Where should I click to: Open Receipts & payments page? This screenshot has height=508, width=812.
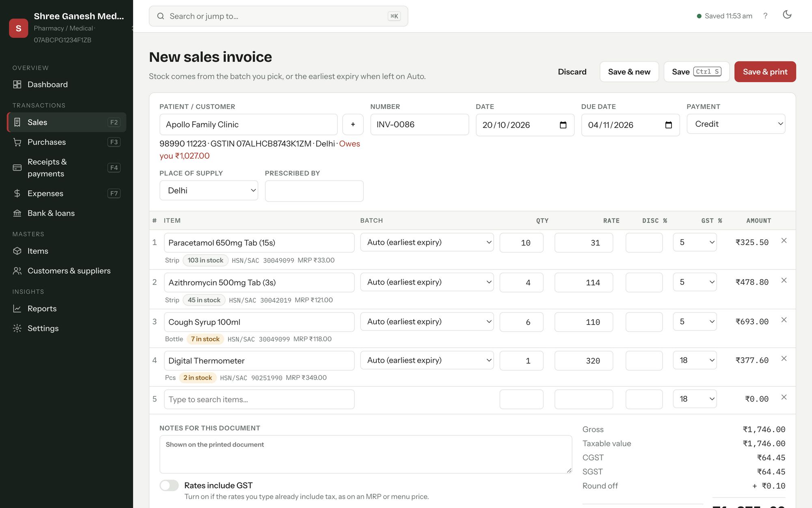coord(67,168)
